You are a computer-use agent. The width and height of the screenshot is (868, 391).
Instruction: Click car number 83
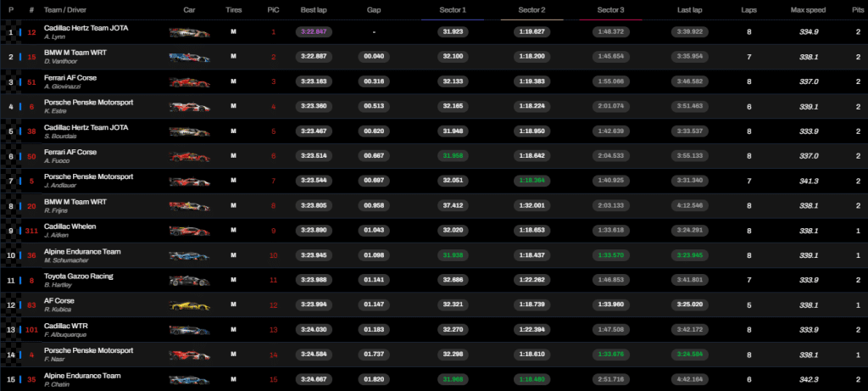coord(31,305)
